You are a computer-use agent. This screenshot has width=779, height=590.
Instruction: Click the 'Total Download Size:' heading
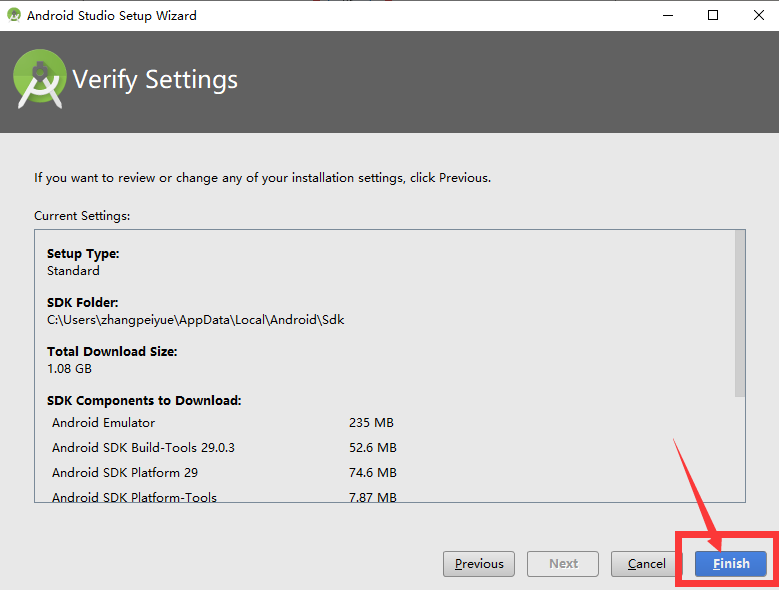point(112,352)
